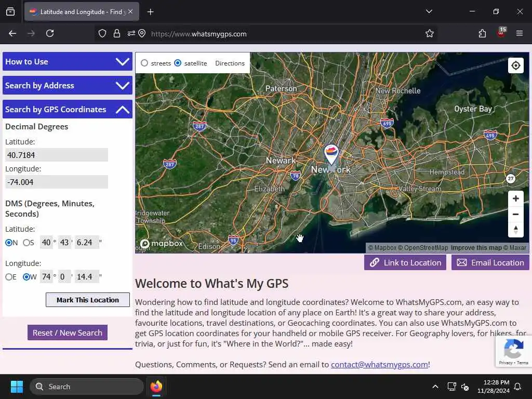This screenshot has height=399, width=532.
Task: Click longitude minutes field showing 0
Action: click(64, 277)
